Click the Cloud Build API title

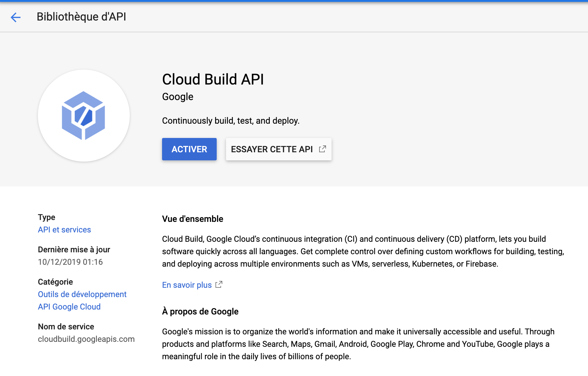(x=213, y=79)
